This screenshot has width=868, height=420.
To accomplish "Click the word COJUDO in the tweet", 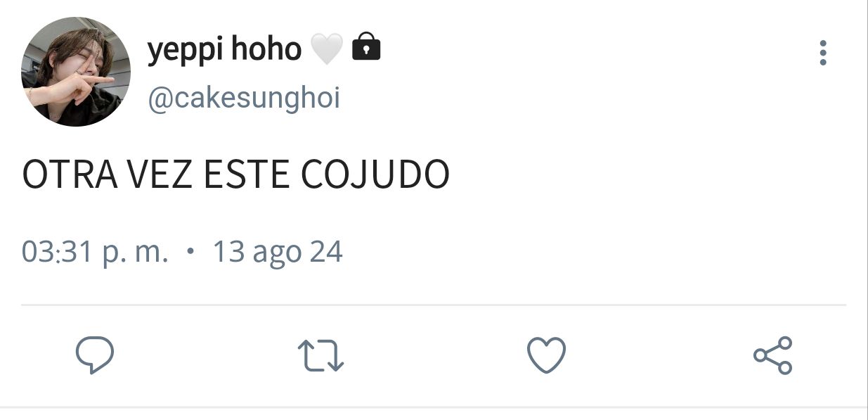I will (375, 175).
